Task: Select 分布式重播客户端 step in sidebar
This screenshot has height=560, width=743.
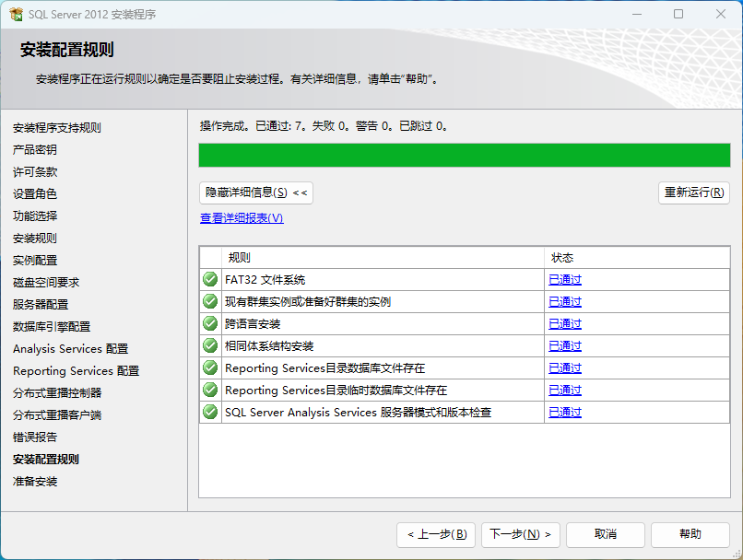Action: click(57, 415)
